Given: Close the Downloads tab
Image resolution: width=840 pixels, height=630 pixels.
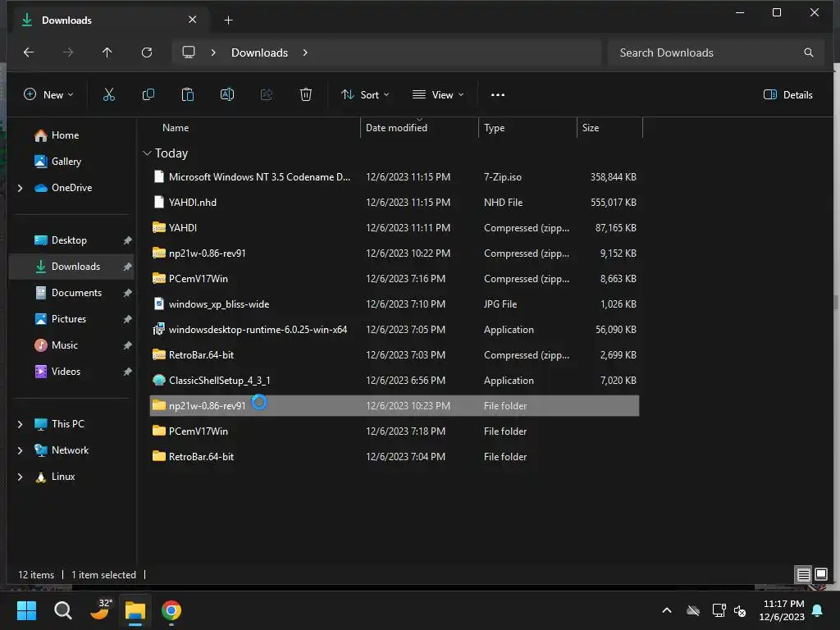Looking at the screenshot, I should 192,20.
